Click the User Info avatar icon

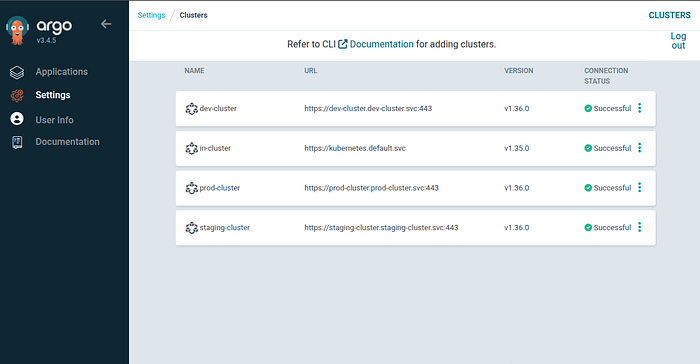pyautogui.click(x=17, y=119)
